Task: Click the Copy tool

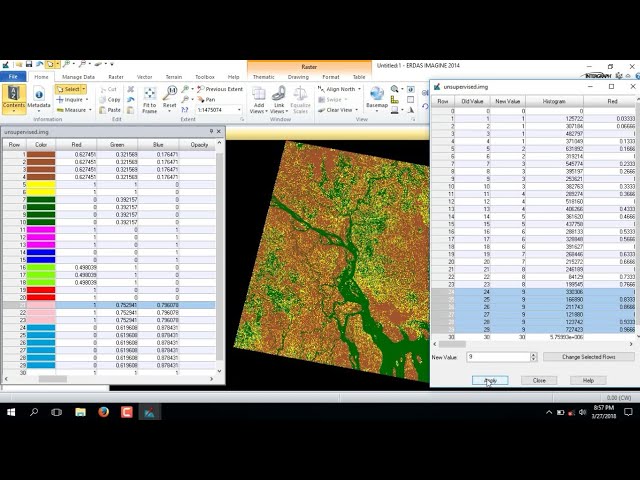Action: point(110,100)
